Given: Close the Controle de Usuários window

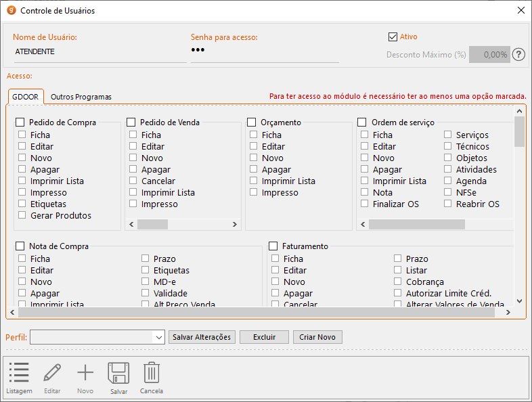Looking at the screenshot, I should [521, 10].
